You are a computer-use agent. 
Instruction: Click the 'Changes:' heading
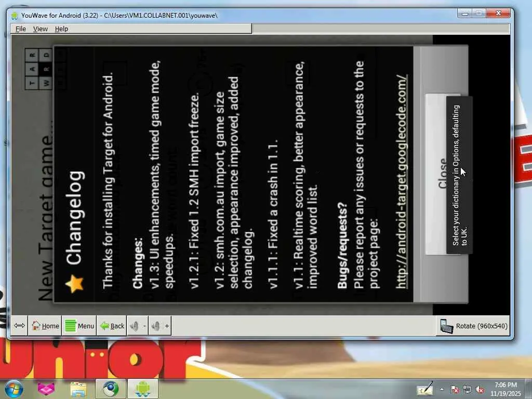[x=137, y=263]
